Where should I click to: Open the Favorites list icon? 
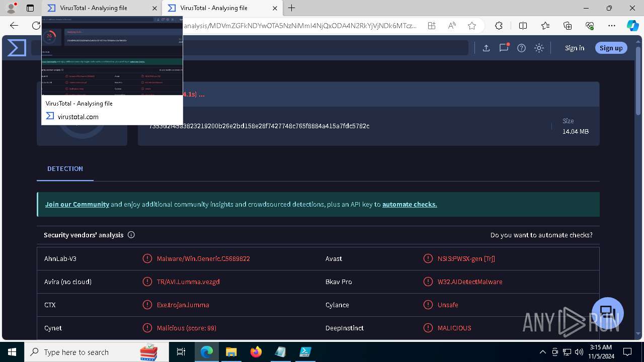click(x=545, y=26)
